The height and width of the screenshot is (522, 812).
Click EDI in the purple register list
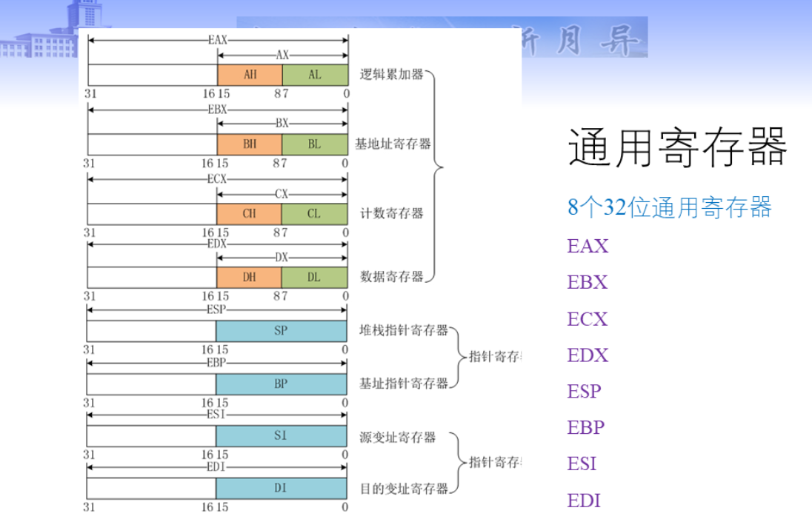tap(584, 501)
